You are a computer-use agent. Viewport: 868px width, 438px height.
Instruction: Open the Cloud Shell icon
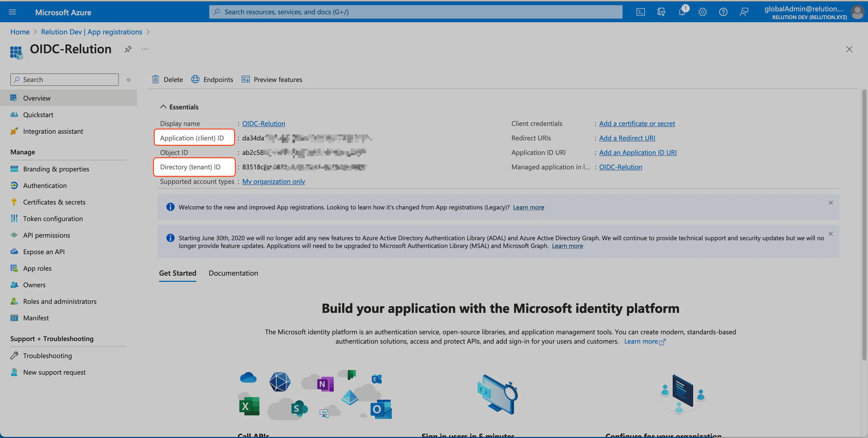(x=640, y=12)
